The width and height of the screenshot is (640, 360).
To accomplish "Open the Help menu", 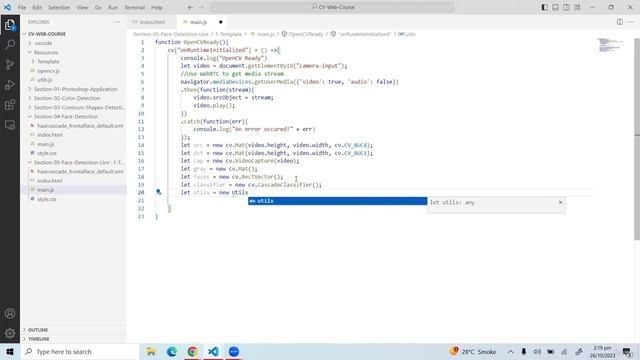I will [157, 7].
